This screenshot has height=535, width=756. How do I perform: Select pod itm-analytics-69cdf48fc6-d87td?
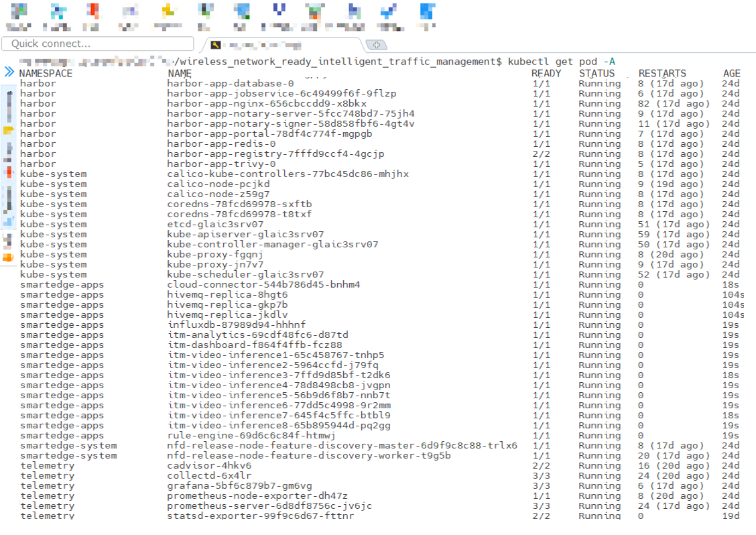pyautogui.click(x=257, y=335)
